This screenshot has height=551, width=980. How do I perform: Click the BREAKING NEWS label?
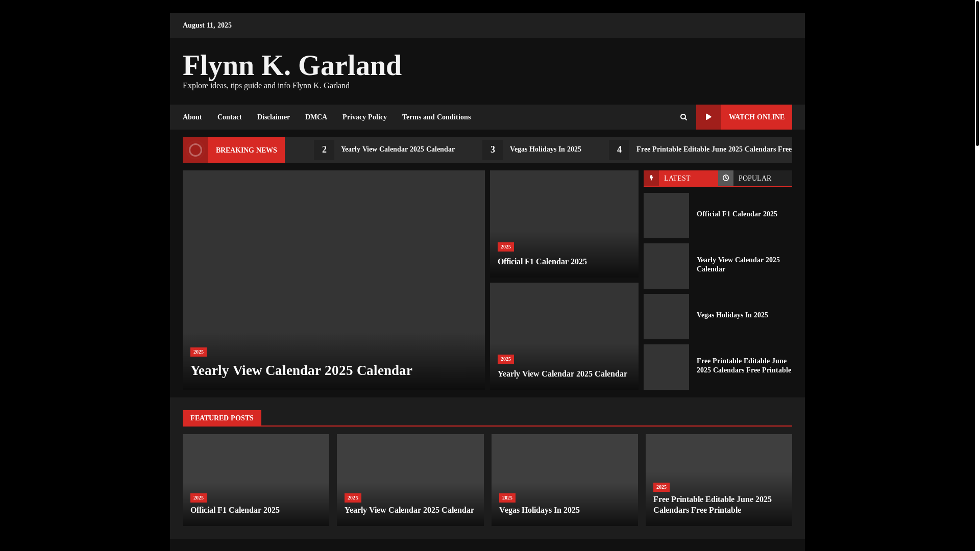point(247,150)
